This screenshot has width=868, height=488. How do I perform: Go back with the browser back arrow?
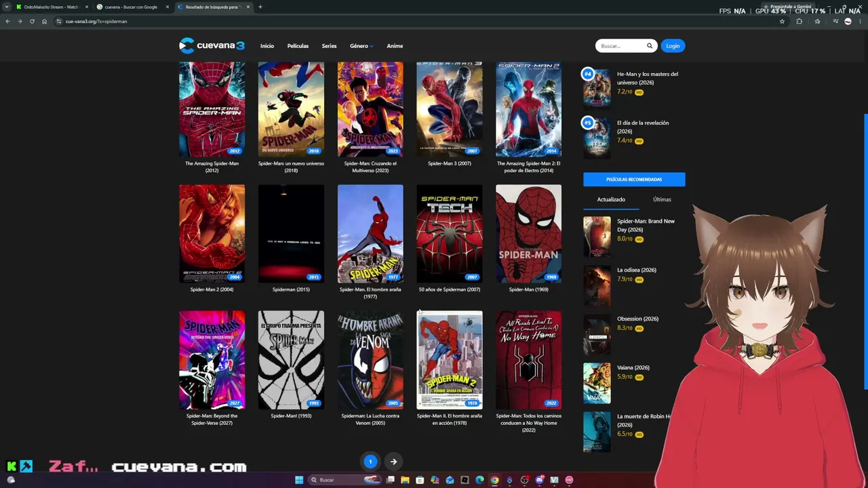point(7,21)
